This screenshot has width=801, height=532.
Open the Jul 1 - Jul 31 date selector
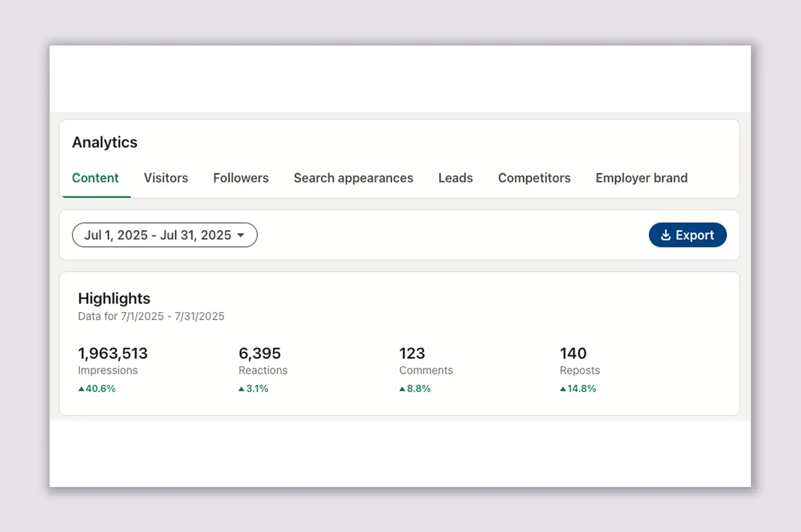pyautogui.click(x=158, y=235)
